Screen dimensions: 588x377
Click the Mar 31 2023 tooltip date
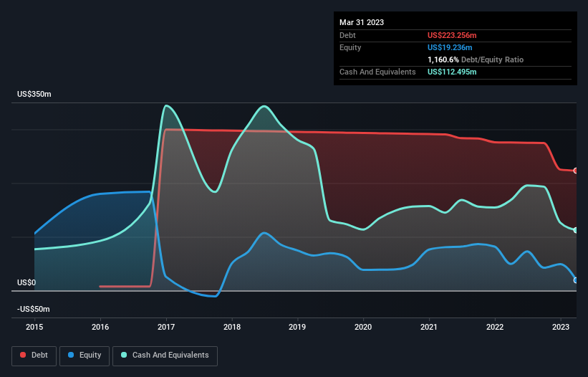point(362,22)
